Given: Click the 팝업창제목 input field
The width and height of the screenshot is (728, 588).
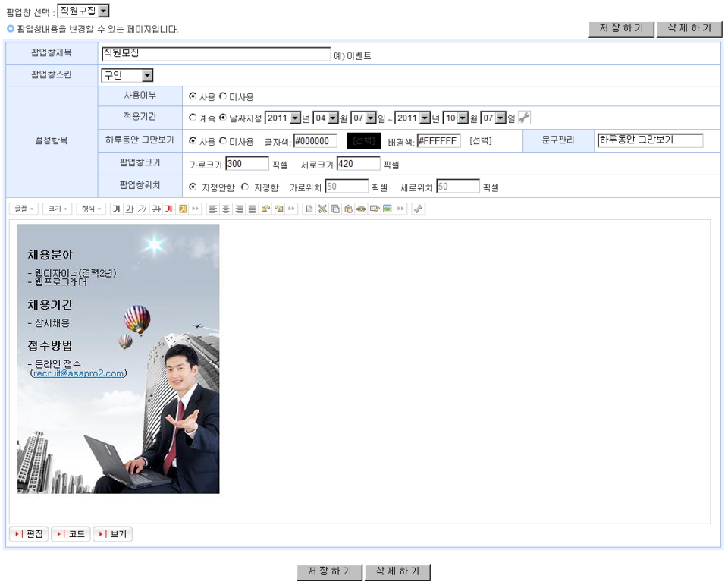Looking at the screenshot, I should pyautogui.click(x=215, y=54).
